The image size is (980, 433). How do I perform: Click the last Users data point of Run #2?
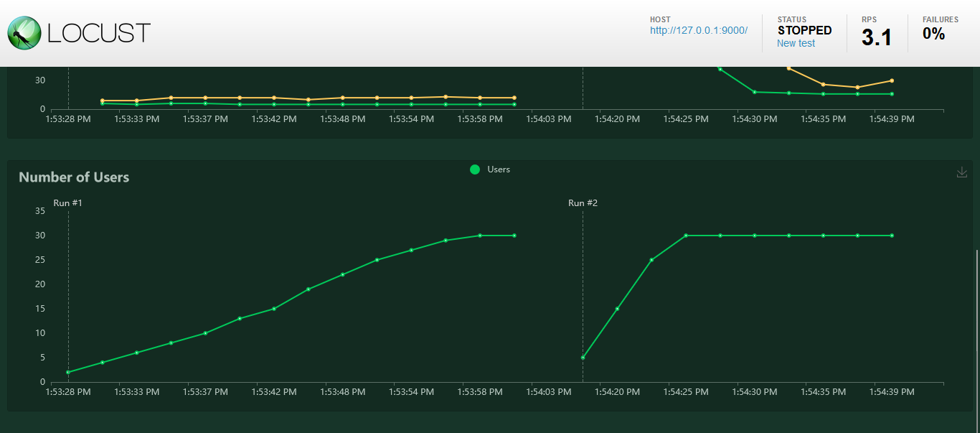coord(892,236)
